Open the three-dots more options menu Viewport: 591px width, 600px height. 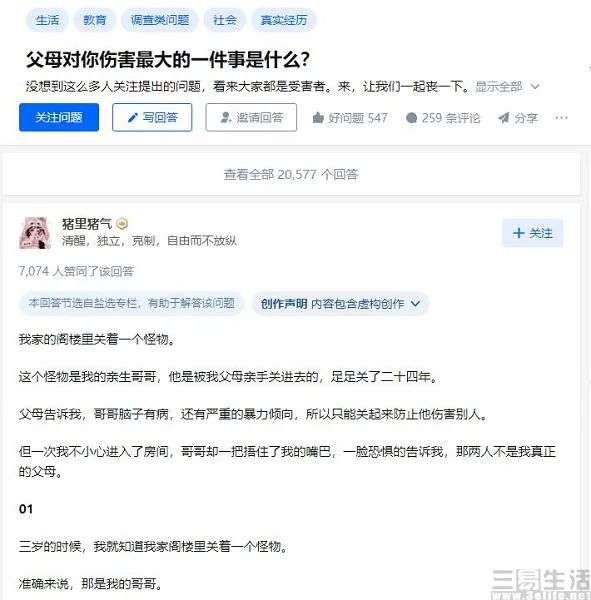click(561, 117)
